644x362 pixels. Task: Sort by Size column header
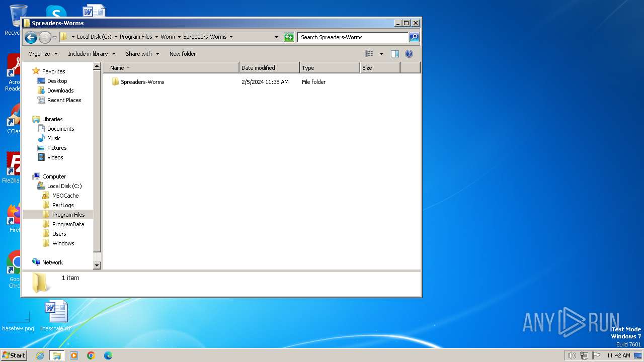tap(380, 68)
